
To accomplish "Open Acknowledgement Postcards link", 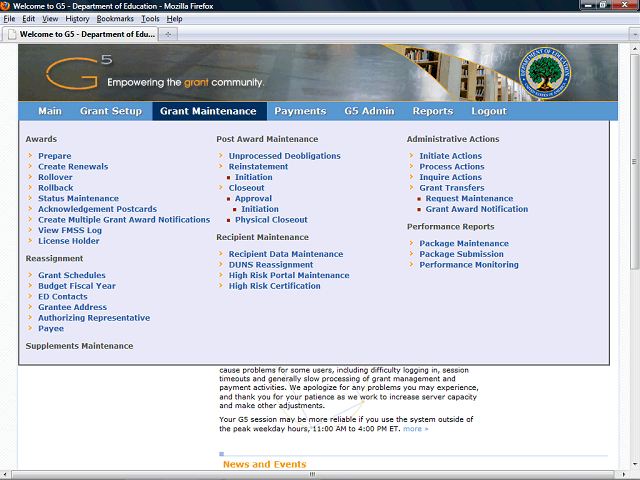I will [98, 209].
